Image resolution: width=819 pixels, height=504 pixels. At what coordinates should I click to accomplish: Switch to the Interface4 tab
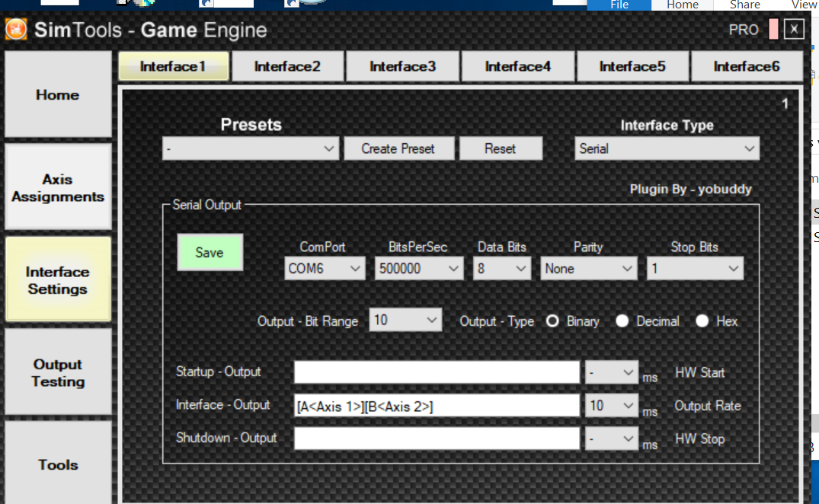[x=517, y=66]
